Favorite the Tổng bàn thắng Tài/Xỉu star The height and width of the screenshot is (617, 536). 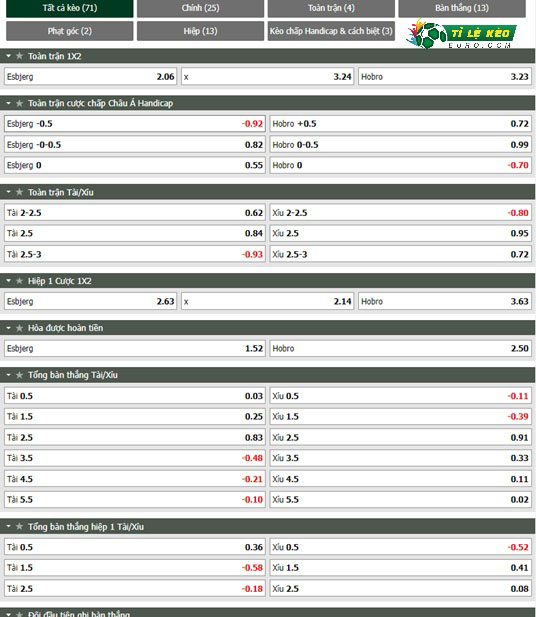(x=19, y=375)
